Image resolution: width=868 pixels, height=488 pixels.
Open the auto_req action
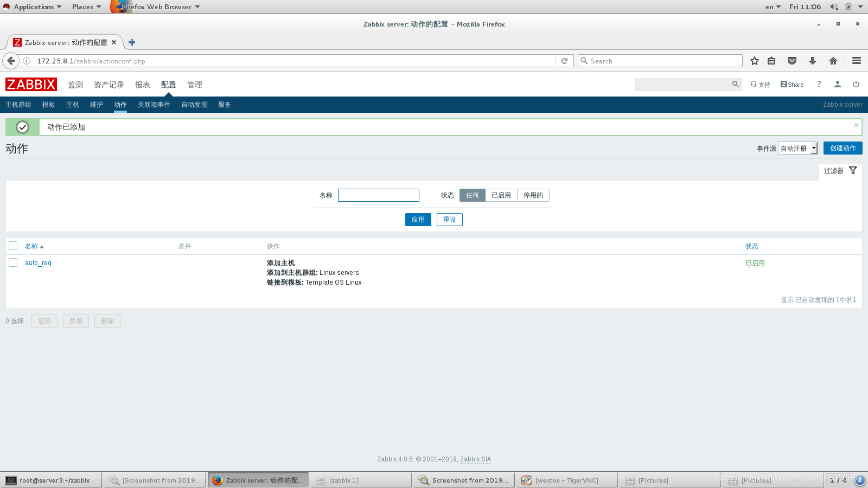[38, 263]
